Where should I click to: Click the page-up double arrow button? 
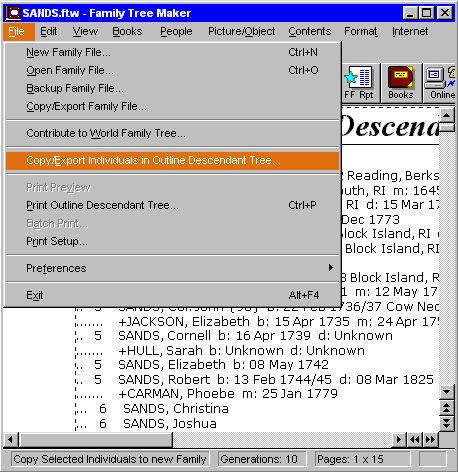447,408
